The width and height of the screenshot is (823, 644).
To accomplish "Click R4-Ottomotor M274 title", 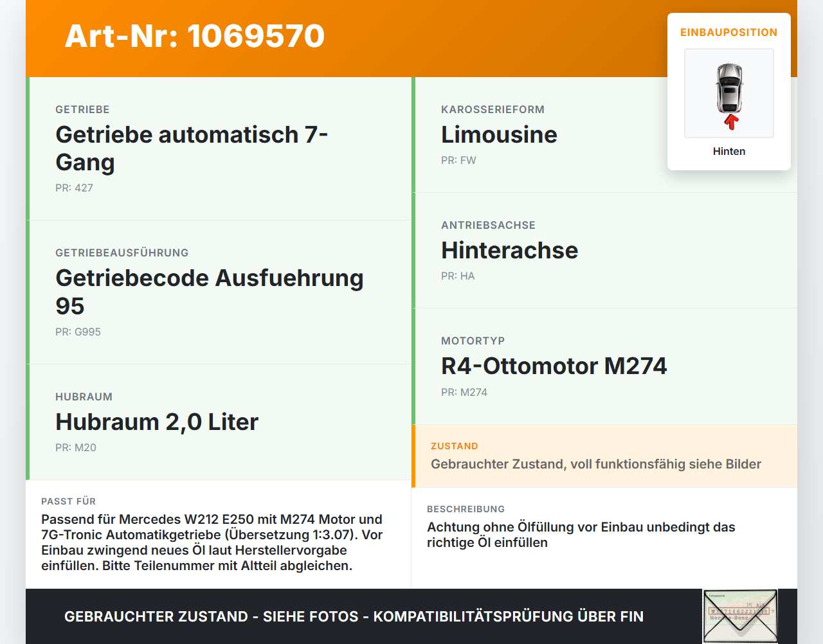I will click(x=554, y=366).
